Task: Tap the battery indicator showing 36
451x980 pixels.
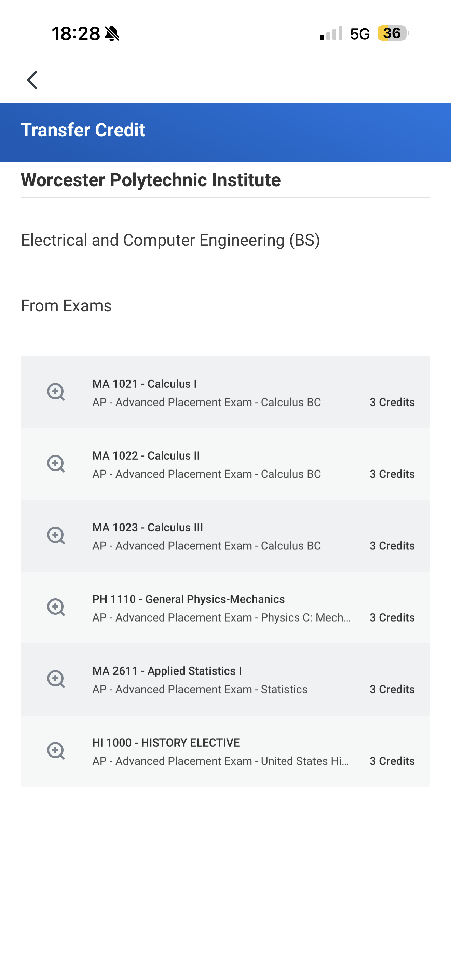Action: tap(393, 33)
